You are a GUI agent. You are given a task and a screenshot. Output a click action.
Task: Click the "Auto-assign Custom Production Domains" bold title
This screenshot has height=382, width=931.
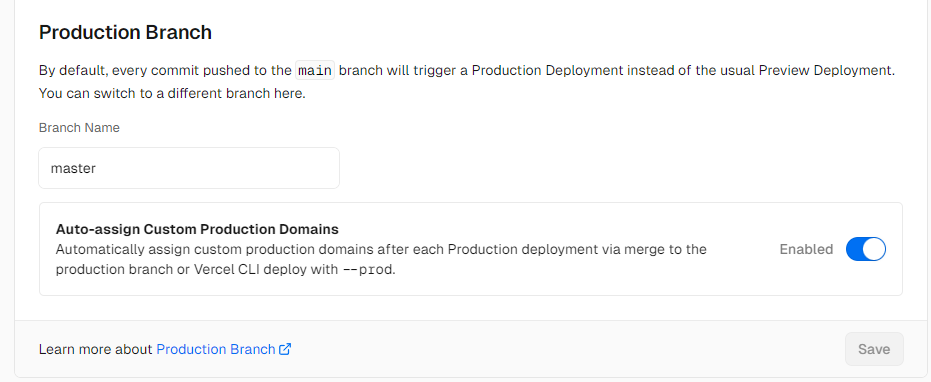[x=197, y=229]
